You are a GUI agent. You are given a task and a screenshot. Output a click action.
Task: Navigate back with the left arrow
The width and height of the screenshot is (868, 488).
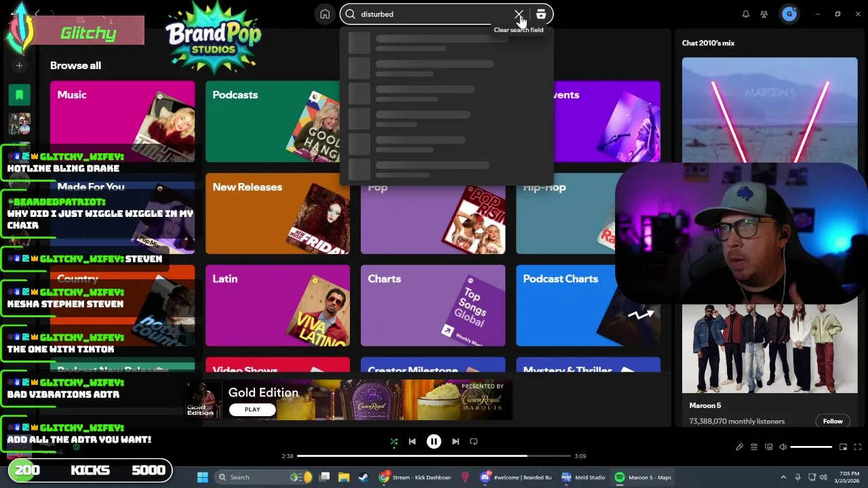tap(38, 13)
